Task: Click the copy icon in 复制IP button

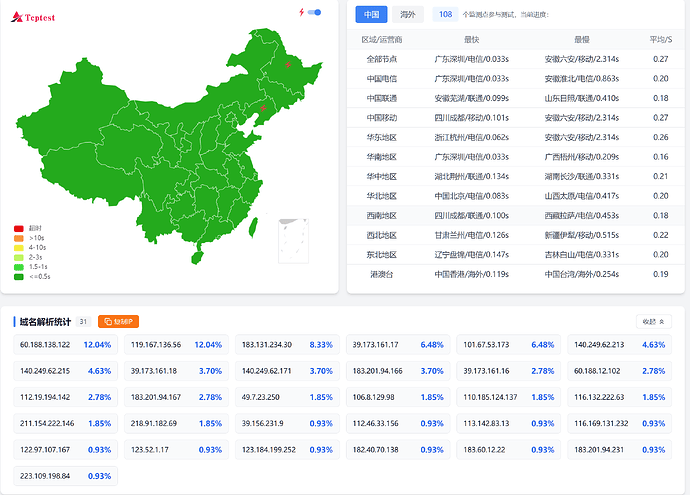Action: [x=107, y=322]
